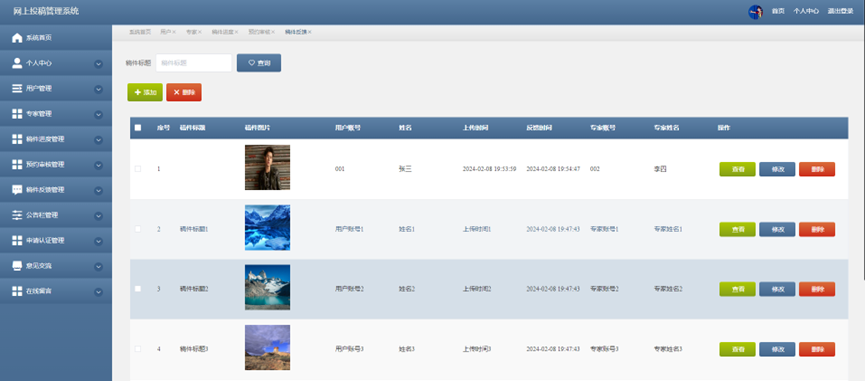Open the portrait thumbnail in row 1
The image size is (865, 381).
[x=268, y=167]
